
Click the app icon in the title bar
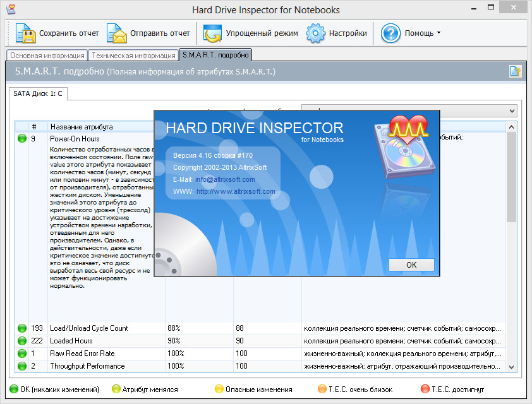[9, 9]
